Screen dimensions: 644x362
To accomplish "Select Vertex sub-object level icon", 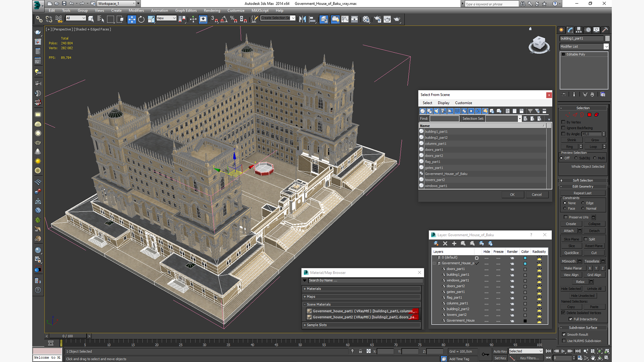I will [x=569, y=115].
